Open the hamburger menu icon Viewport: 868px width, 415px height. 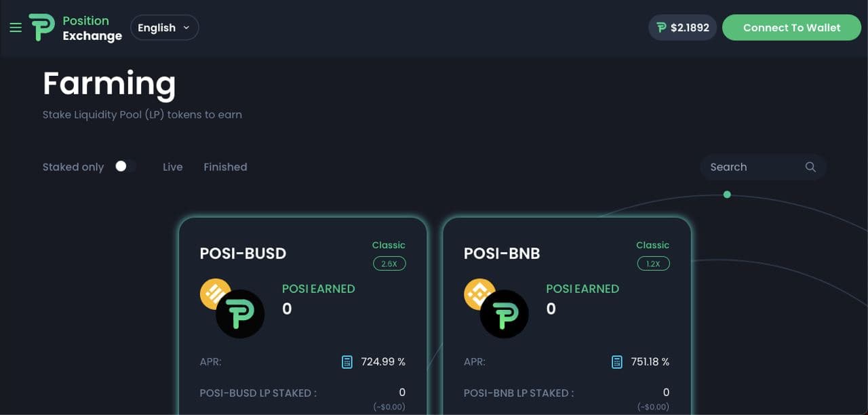click(x=16, y=28)
